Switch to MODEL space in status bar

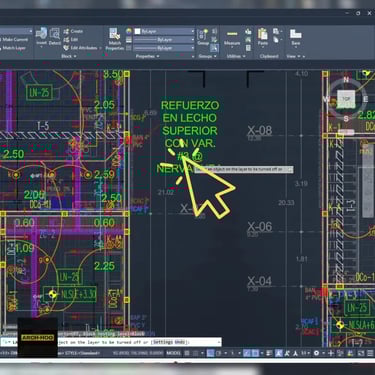(174, 353)
